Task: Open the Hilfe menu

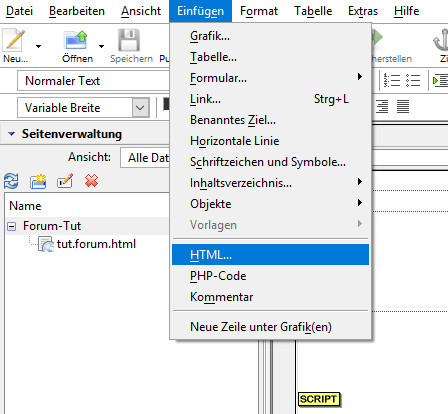Action: coord(406,11)
